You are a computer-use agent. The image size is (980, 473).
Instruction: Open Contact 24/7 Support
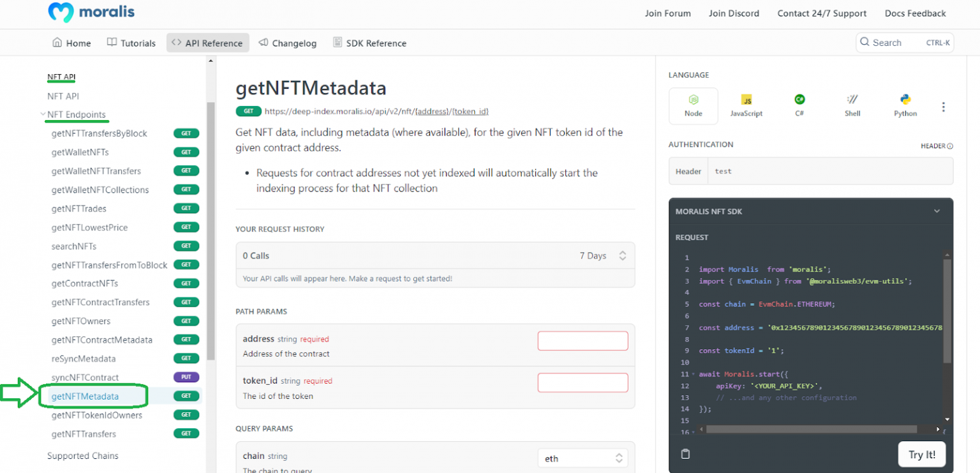click(x=822, y=13)
